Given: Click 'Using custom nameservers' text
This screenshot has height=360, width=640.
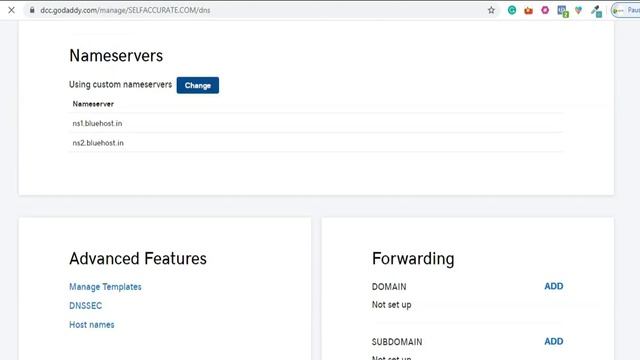Looking at the screenshot, I should pos(120,84).
